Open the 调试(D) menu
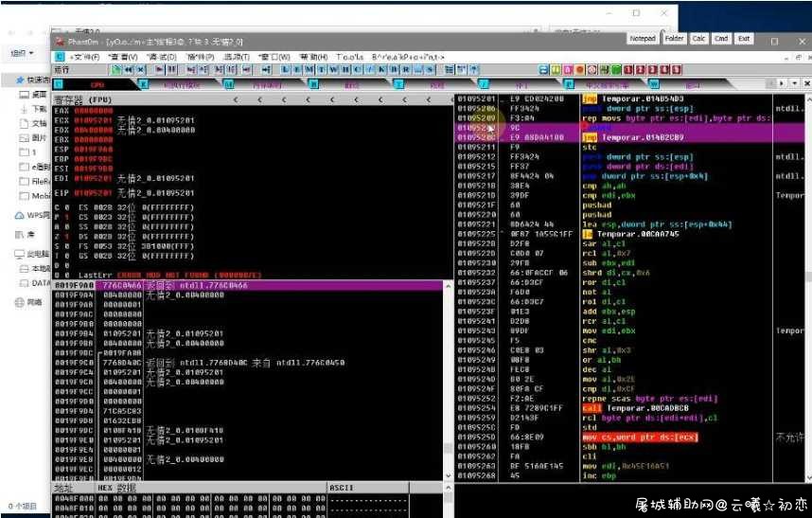Image resolution: width=812 pixels, height=518 pixels. point(162,57)
